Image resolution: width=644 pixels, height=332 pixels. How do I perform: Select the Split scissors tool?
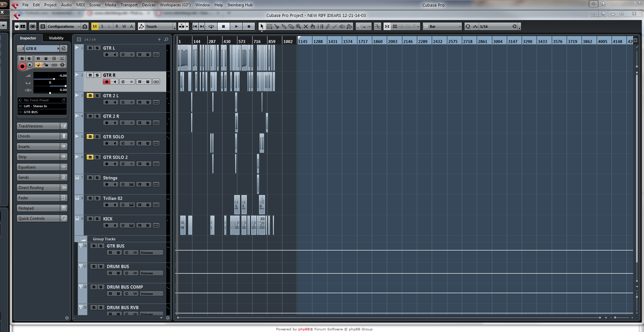point(277,26)
